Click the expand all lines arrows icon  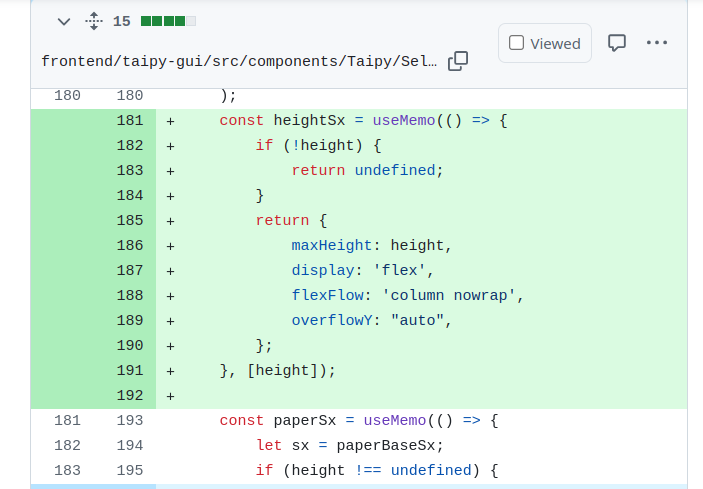[93, 21]
